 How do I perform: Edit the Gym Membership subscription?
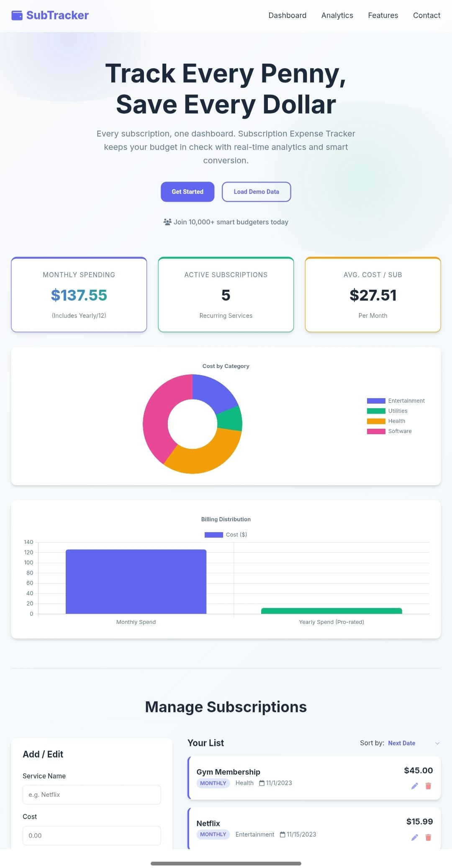tap(415, 786)
